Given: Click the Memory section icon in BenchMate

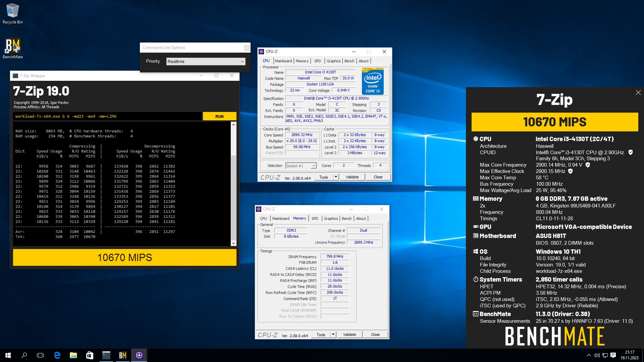Looking at the screenshot, I should [x=476, y=198].
